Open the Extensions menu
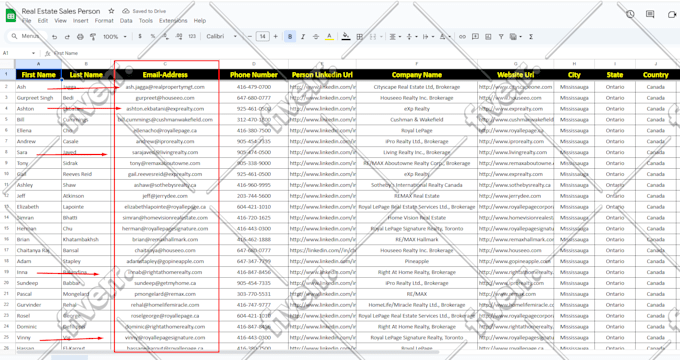The width and height of the screenshot is (680, 360). pos(173,20)
